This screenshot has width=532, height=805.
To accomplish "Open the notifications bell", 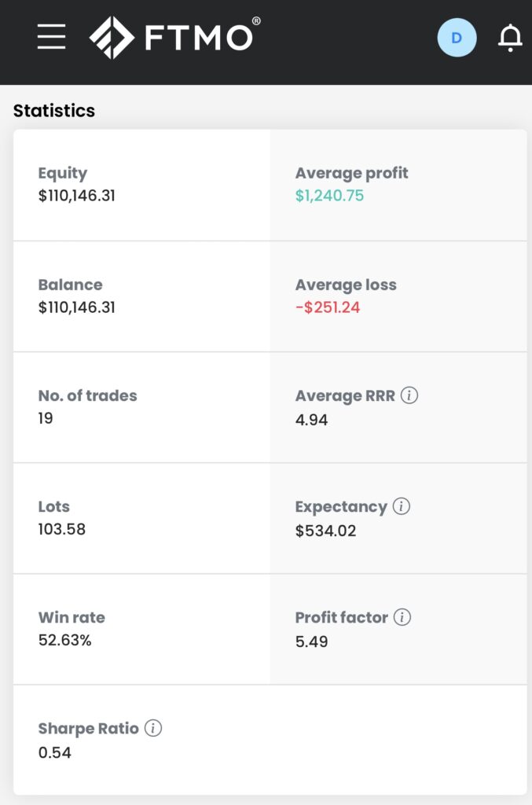I will click(x=510, y=38).
